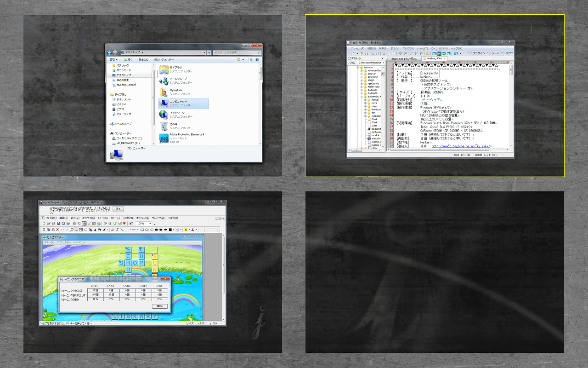The height and width of the screenshot is (368, 588).
Task: Expand the manual folder in the EmEditor tree
Action: (x=365, y=100)
